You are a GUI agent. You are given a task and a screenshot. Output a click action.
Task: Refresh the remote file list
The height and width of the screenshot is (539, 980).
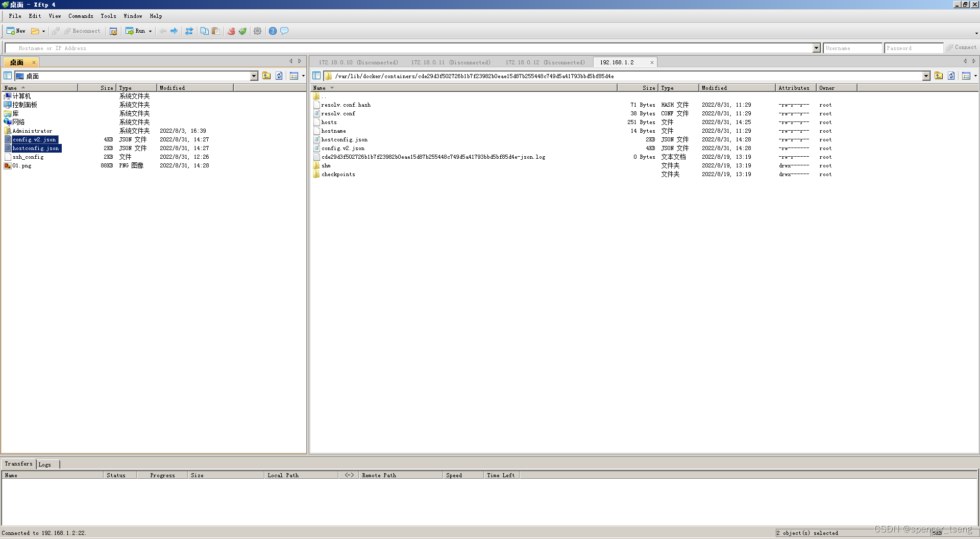pyautogui.click(x=951, y=76)
